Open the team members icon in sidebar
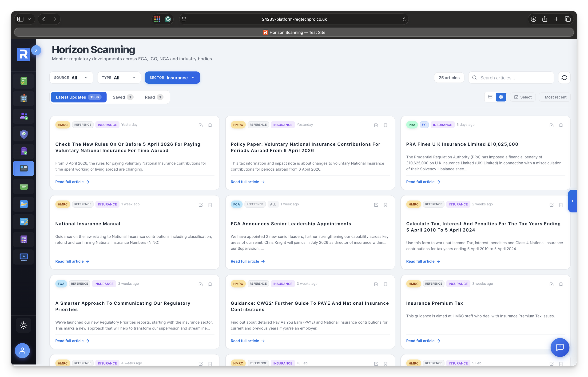This screenshot has width=588, height=377. [23, 116]
